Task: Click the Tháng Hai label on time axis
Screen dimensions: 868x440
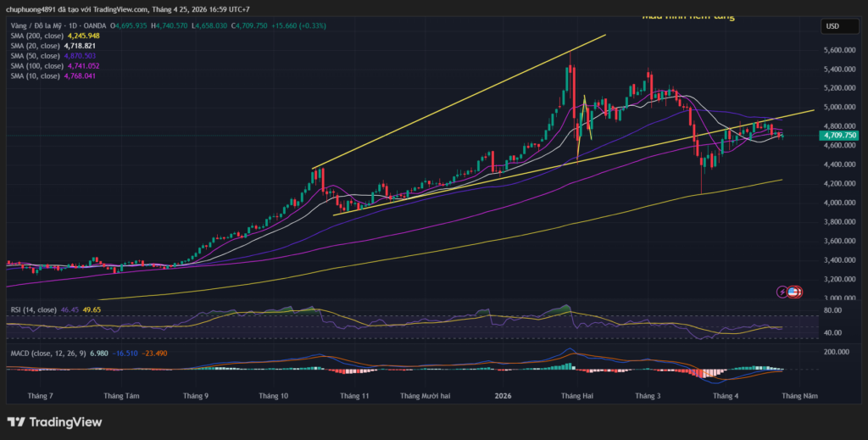Action: click(576, 396)
